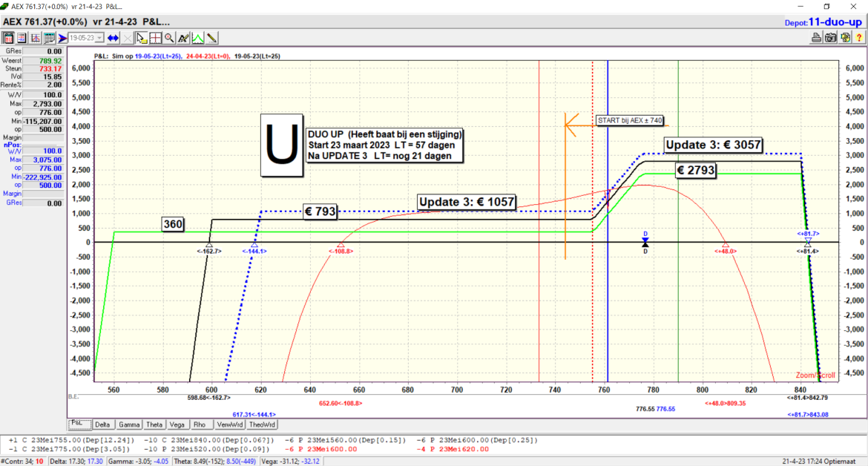The width and height of the screenshot is (868, 466).
Task: Select red position -4 P 23Mei620.00
Action: (453, 450)
